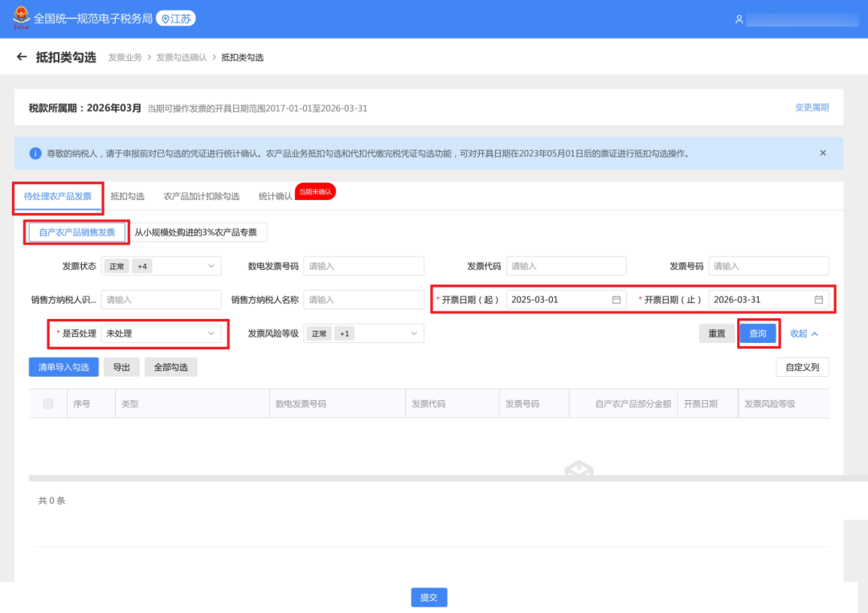Focus the 发票代码 input field
The image size is (868, 613).
coord(567,266)
